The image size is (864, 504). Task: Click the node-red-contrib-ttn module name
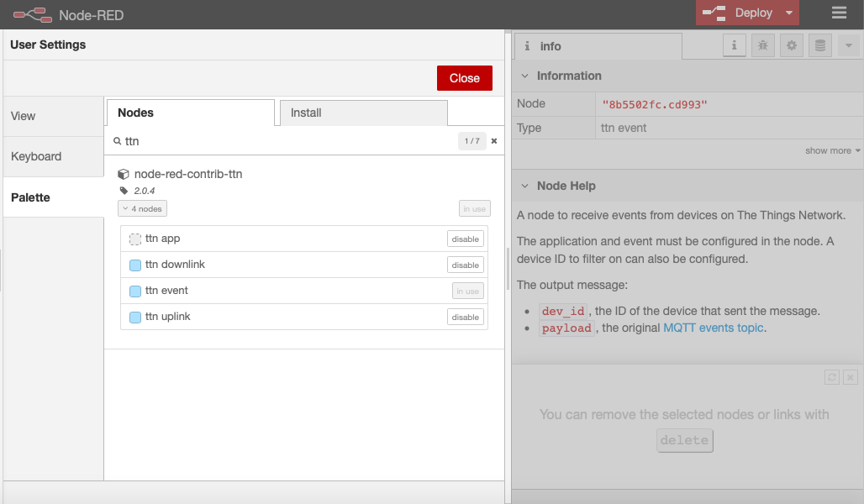coord(188,174)
